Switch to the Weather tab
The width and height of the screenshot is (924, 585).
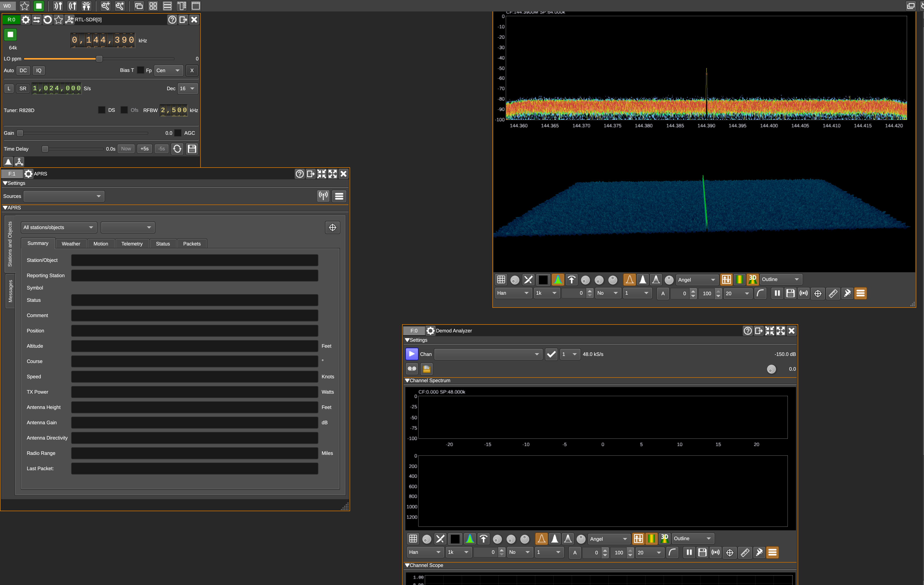point(71,244)
